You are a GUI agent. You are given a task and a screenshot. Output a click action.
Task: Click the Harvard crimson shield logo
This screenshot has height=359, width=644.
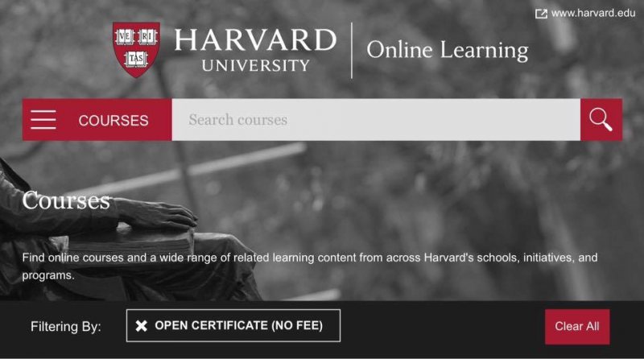tap(136, 49)
